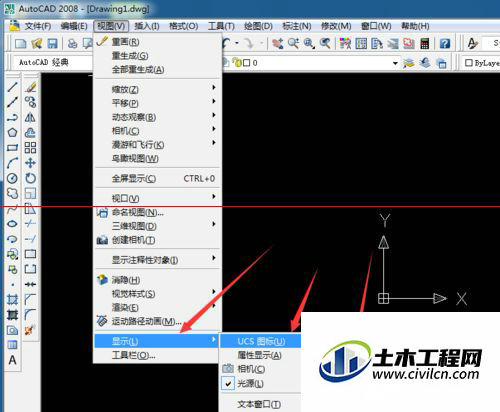Select the Table tool
500x412 pixels.
point(12,345)
